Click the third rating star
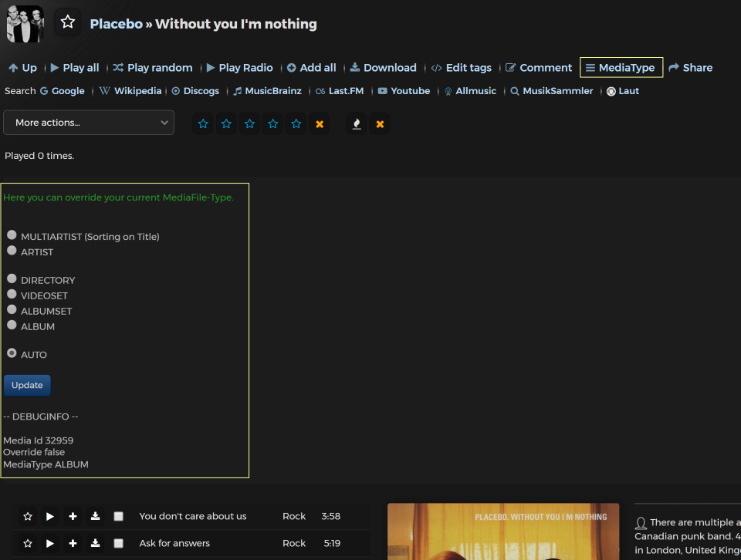The width and height of the screenshot is (741, 560). (x=250, y=123)
